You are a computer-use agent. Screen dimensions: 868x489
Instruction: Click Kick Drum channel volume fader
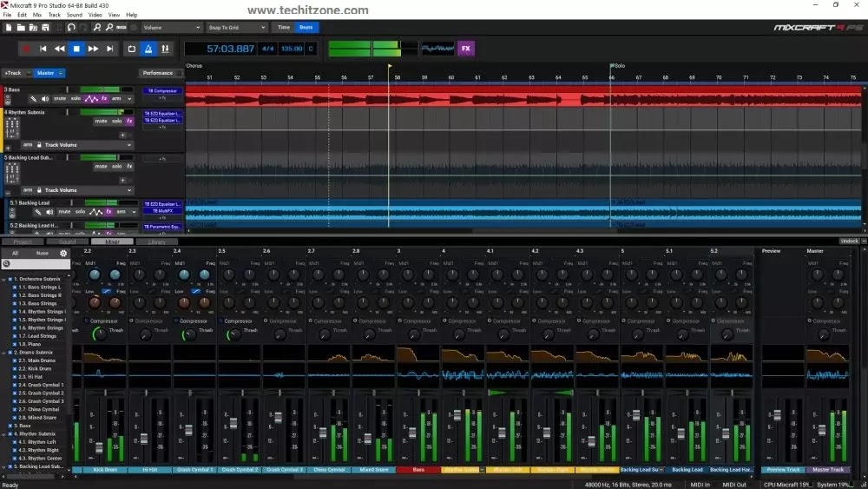(x=99, y=447)
